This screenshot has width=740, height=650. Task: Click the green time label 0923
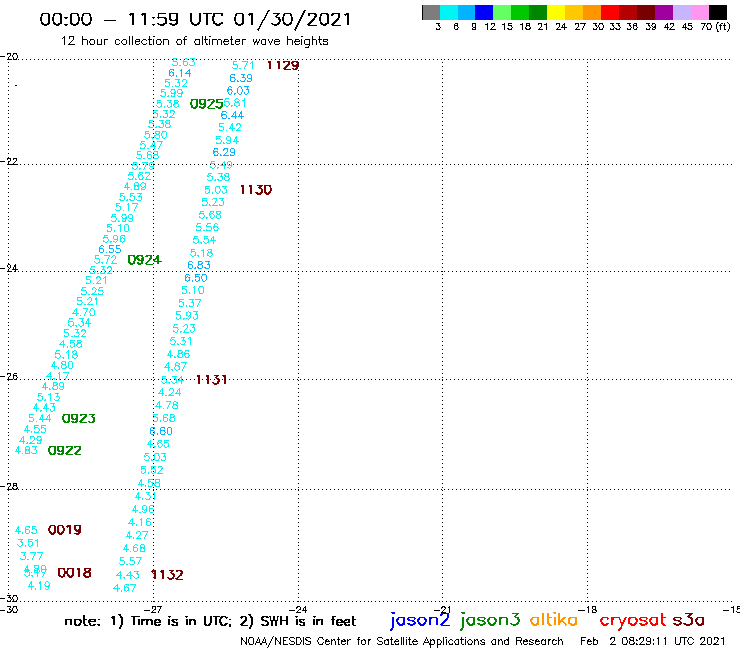coord(78,418)
